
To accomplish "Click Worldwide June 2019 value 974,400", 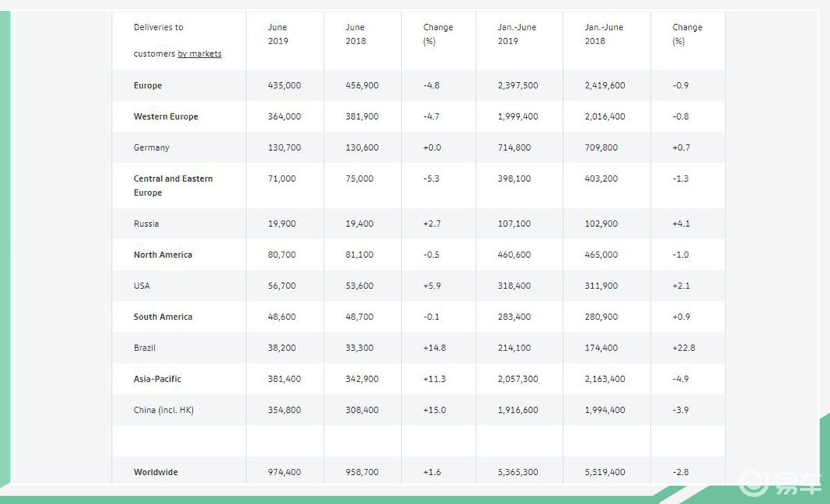I will point(284,473).
